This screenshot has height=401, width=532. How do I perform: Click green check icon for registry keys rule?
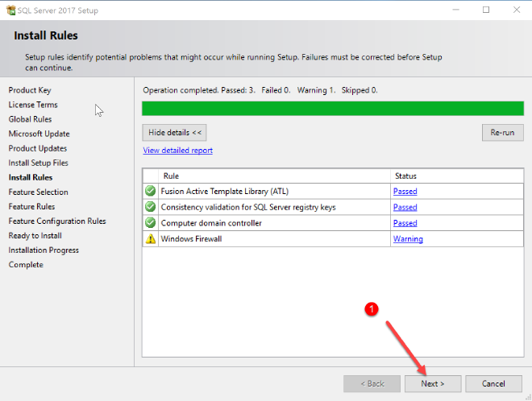pos(150,207)
